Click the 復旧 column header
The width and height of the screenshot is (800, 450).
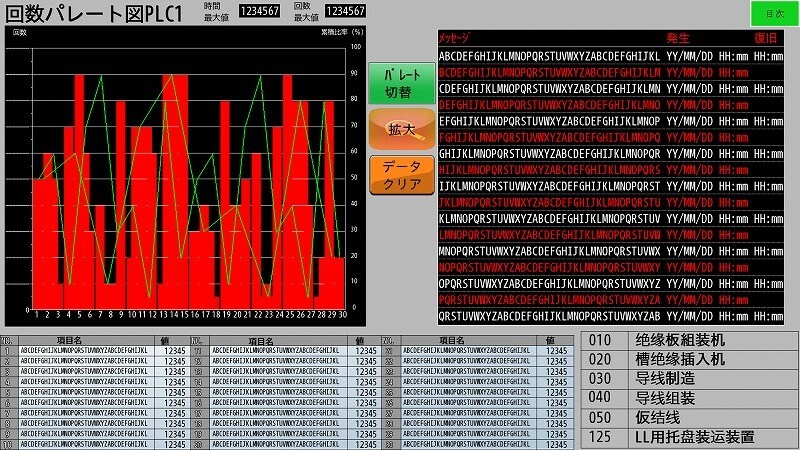point(765,38)
